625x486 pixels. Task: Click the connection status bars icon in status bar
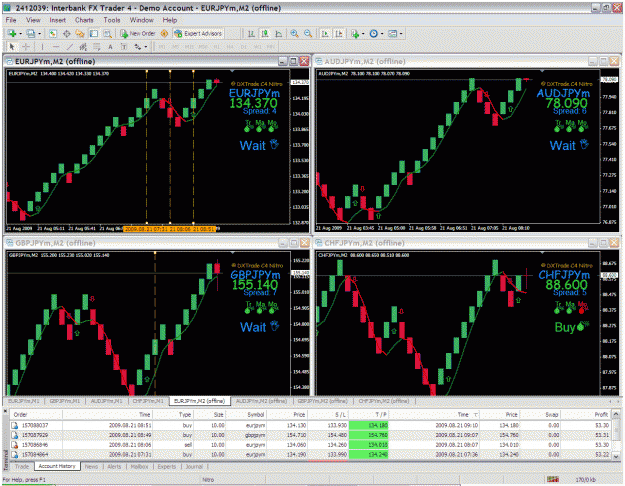tap(552, 479)
